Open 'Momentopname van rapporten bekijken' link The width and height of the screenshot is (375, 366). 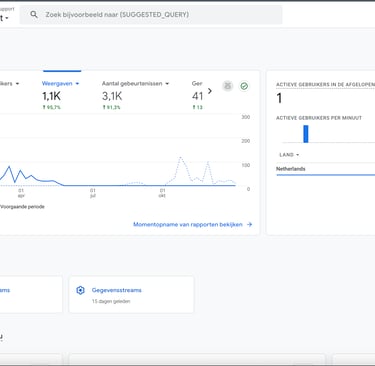pyautogui.click(x=192, y=224)
